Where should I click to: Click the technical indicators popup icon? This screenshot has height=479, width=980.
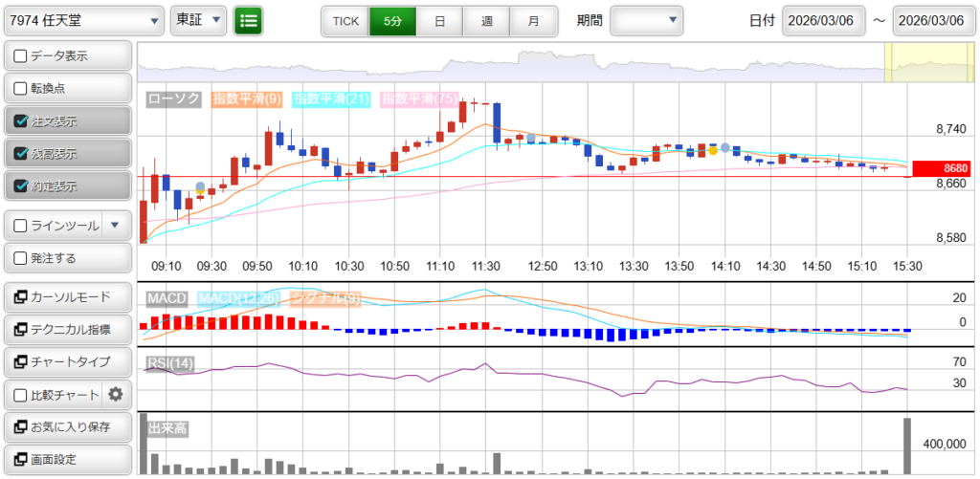coord(20,330)
